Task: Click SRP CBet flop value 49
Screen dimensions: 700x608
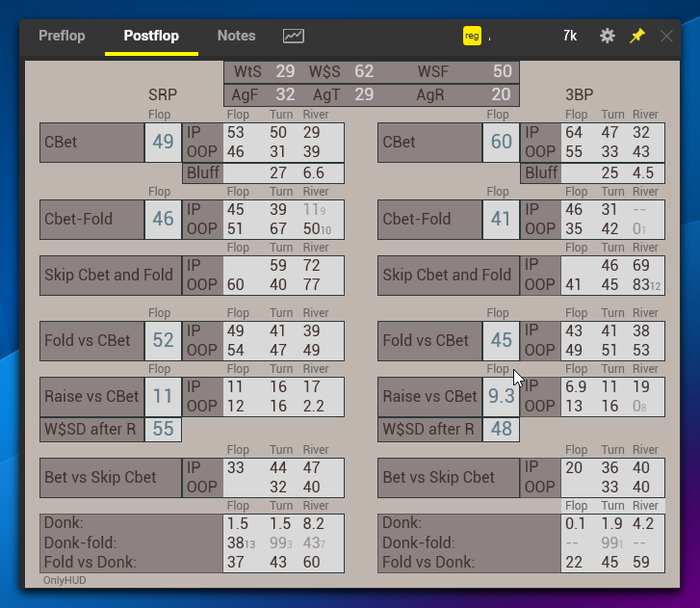Action: 163,143
